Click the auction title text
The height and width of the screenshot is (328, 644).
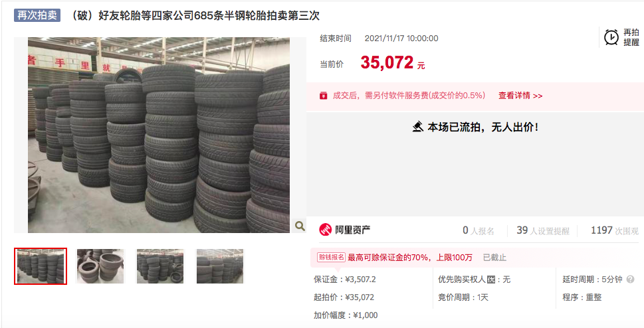coord(195,16)
